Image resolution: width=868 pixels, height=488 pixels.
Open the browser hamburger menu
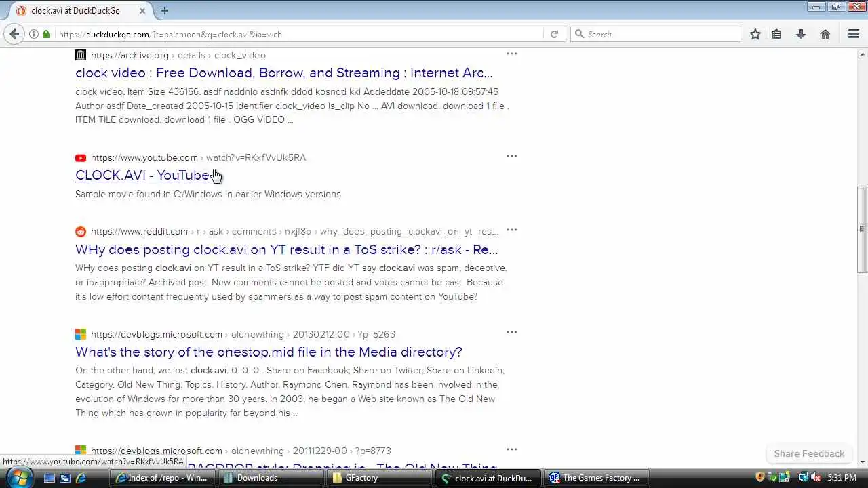click(854, 34)
